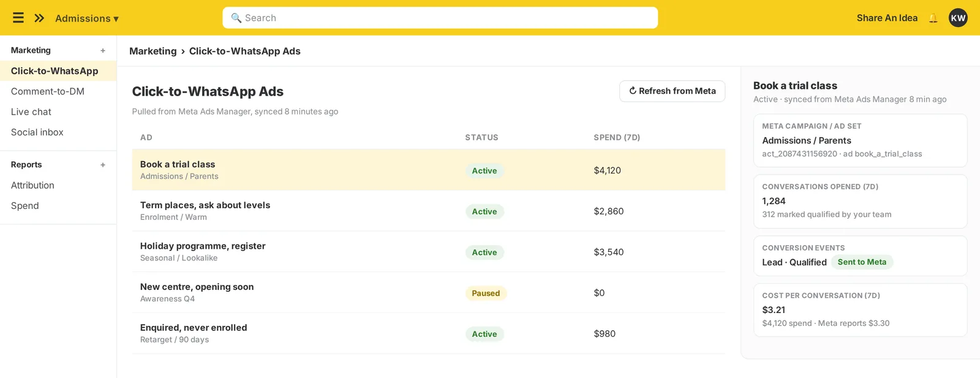Open Conversations Opened (7D) card

pos(860,202)
